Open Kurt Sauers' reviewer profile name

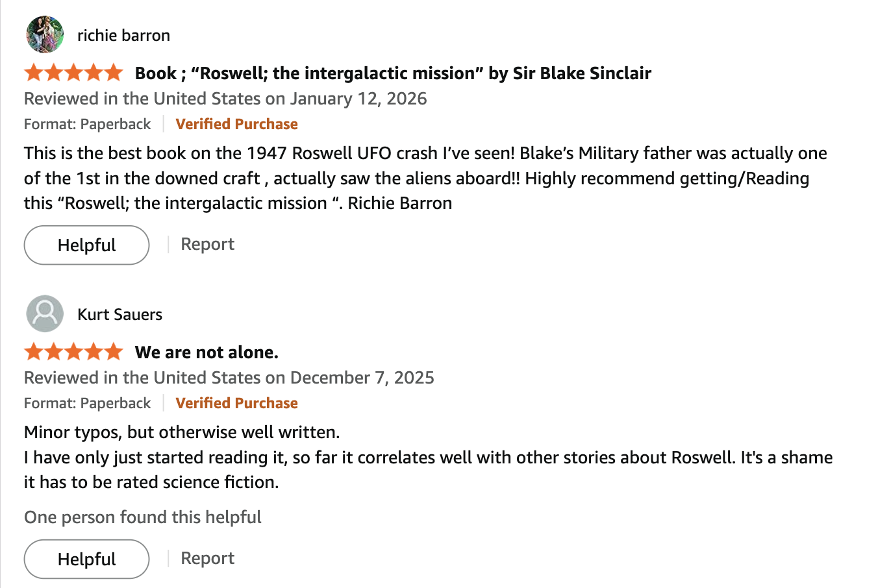[119, 315]
